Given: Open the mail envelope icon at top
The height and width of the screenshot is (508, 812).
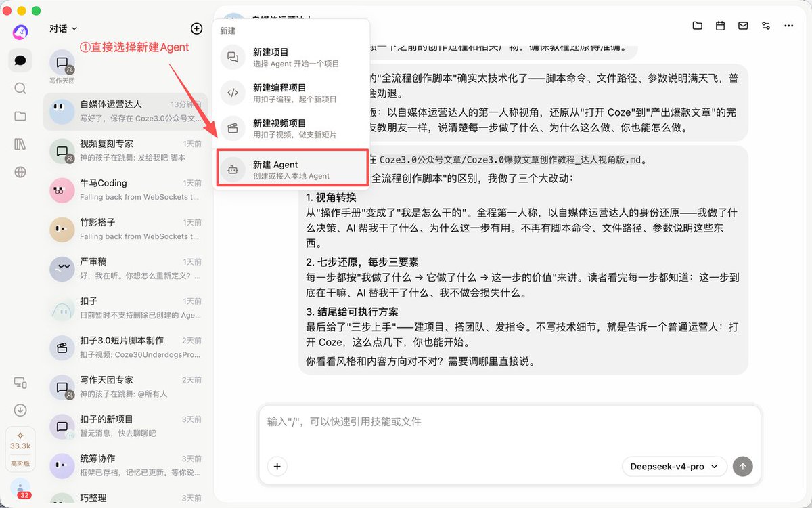Looking at the screenshot, I should [743, 26].
